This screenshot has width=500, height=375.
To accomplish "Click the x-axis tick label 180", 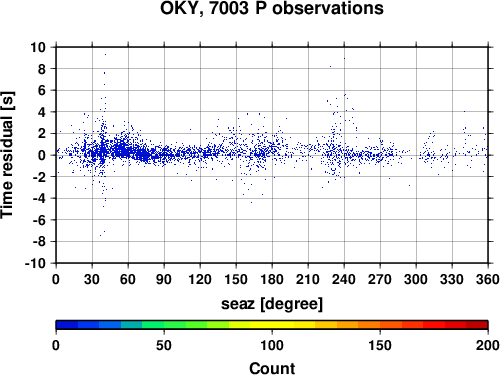I will click(x=272, y=279).
